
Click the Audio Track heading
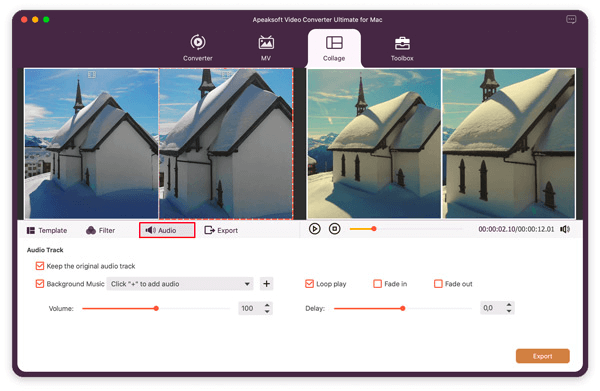45,250
